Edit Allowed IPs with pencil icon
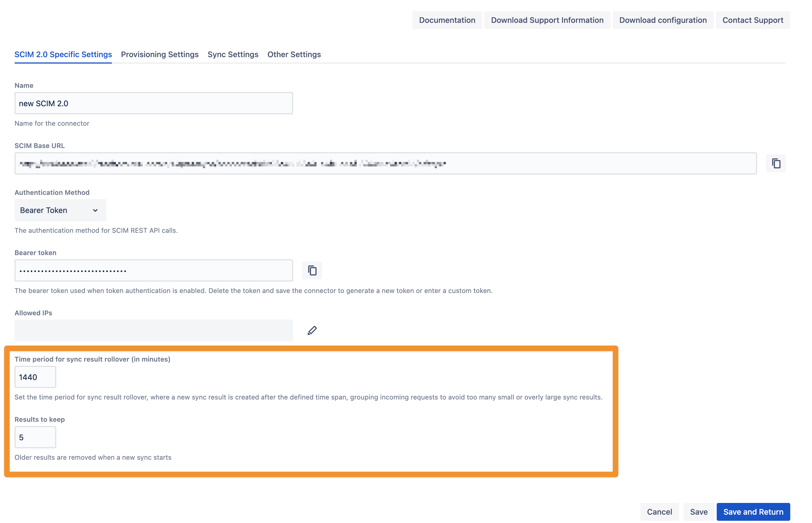Screen dimensions: 812x523 (312, 330)
